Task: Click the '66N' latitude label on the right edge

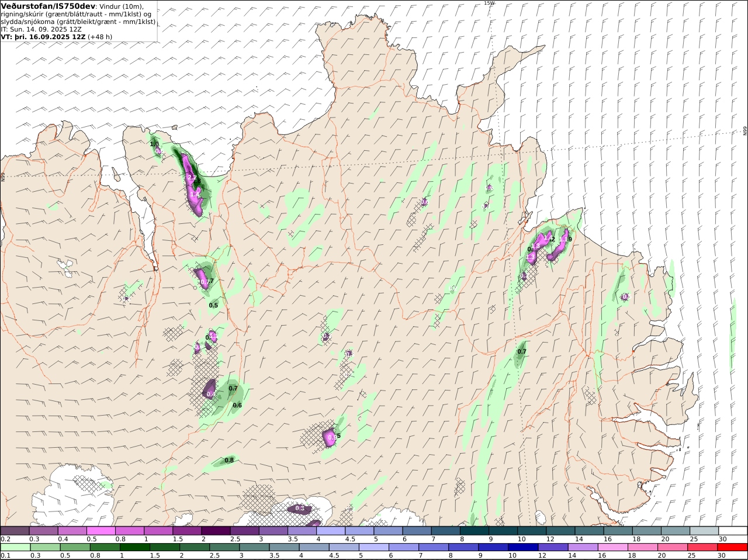Action: click(x=745, y=131)
